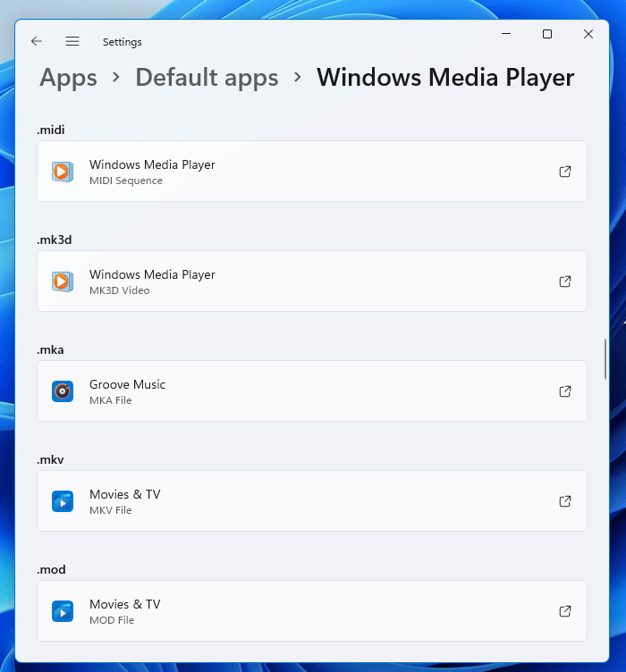626x672 pixels.
Task: Click the .mk3d extension label
Action: [x=54, y=239]
